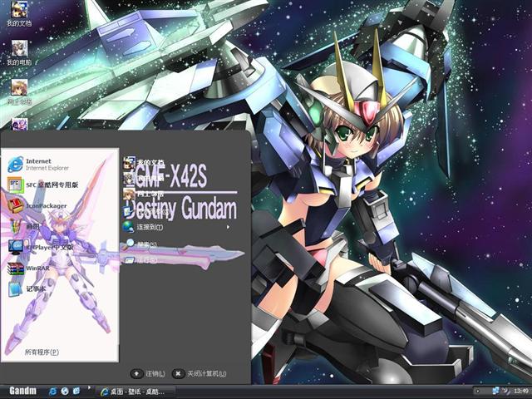The width and height of the screenshot is (532, 399).
Task: Open 网上邻居 in Start menu right pane
Action: click(x=144, y=194)
